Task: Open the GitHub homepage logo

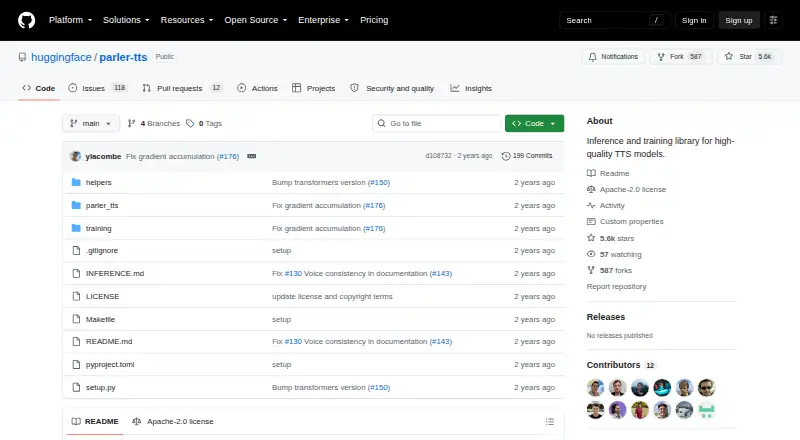Action: click(x=27, y=20)
